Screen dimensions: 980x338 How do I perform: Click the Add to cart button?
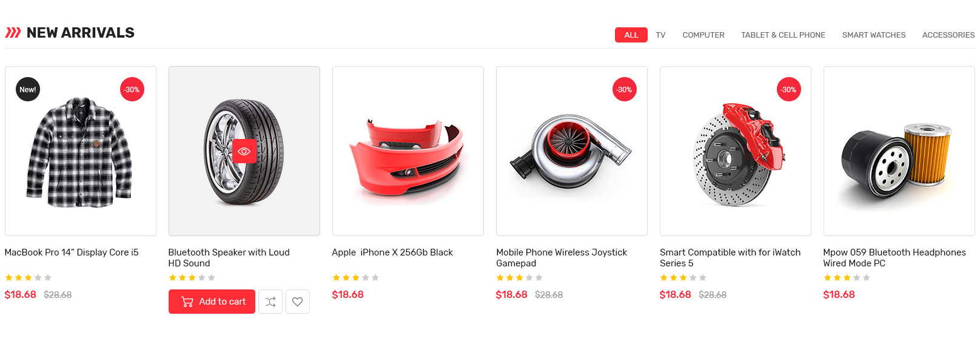pyautogui.click(x=212, y=302)
